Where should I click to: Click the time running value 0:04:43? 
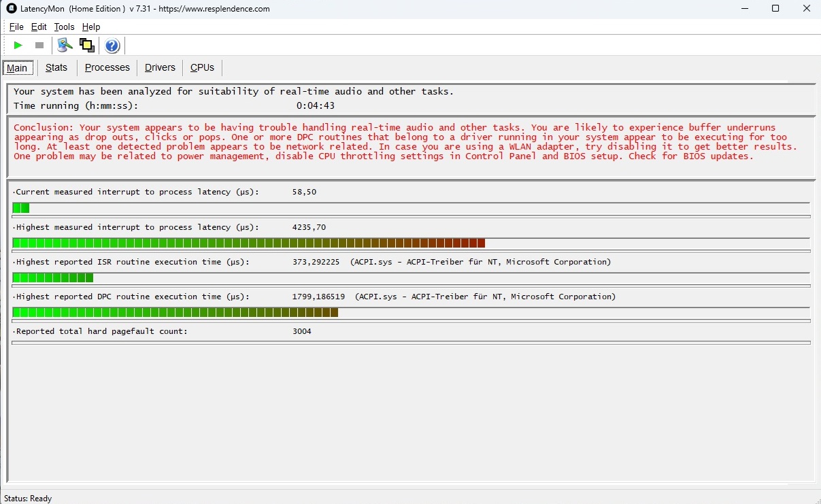[x=316, y=106]
